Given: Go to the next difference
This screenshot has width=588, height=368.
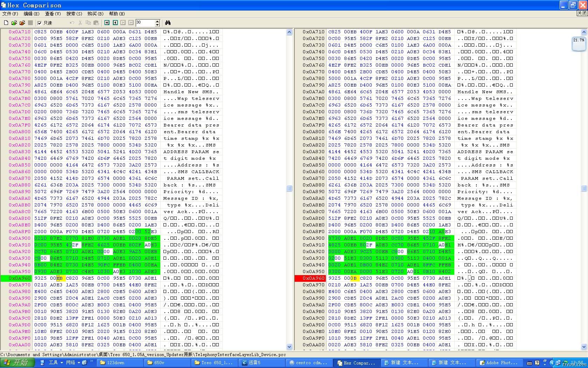Looking at the screenshot, I should pos(123,23).
